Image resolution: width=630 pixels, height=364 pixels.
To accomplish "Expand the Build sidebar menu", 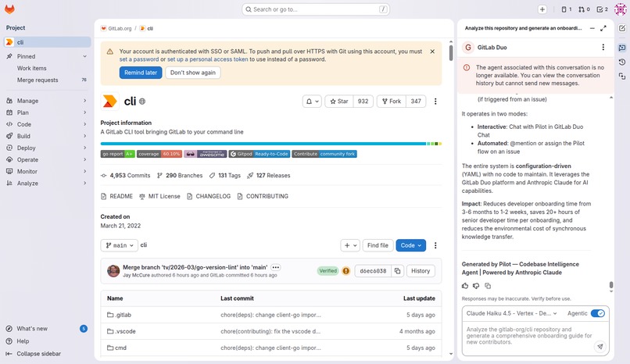I will click(x=48, y=136).
